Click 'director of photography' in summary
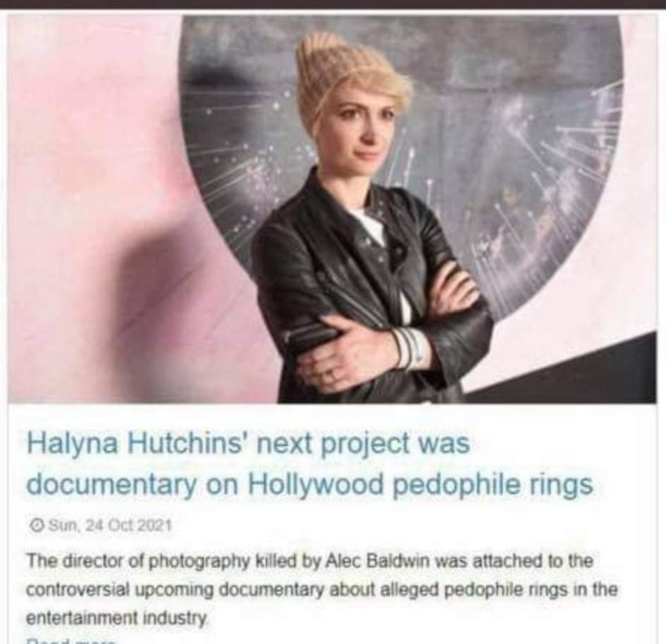 click(x=156, y=562)
